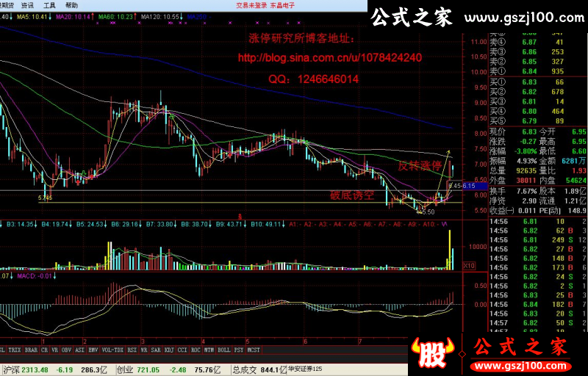Click the MA60: 10.23 legend label

[x=116, y=17]
